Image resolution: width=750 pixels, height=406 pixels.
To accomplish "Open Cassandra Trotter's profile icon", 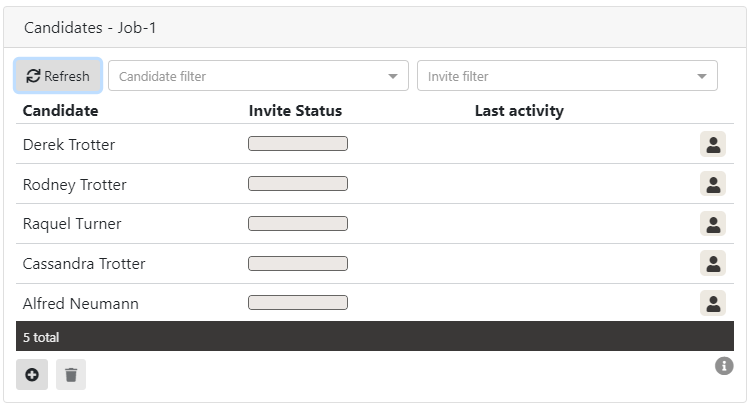I will [x=712, y=264].
